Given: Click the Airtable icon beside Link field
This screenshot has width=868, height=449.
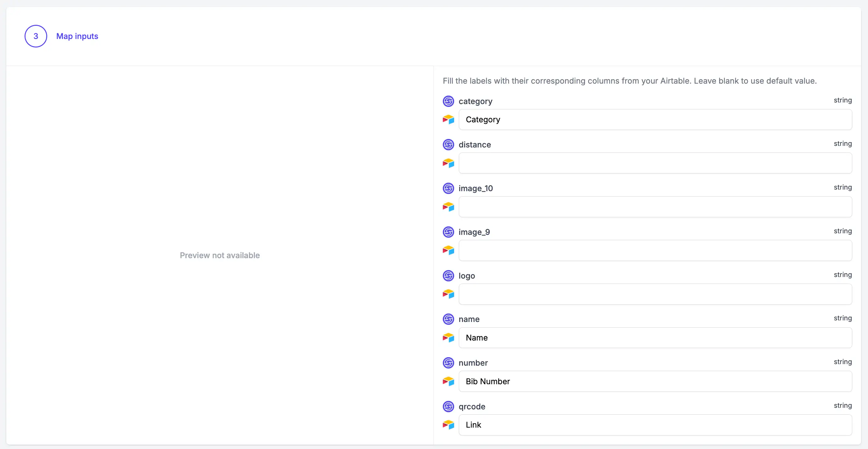Looking at the screenshot, I should pyautogui.click(x=448, y=425).
